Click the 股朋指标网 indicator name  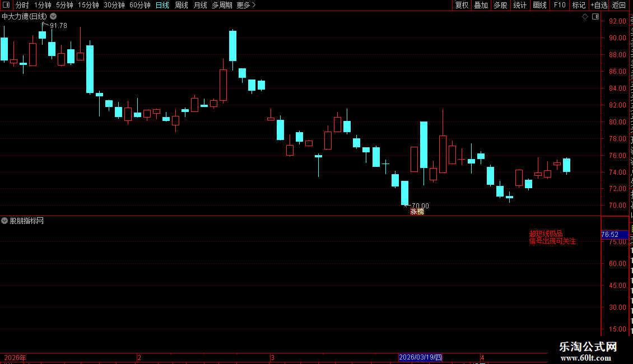point(27,221)
